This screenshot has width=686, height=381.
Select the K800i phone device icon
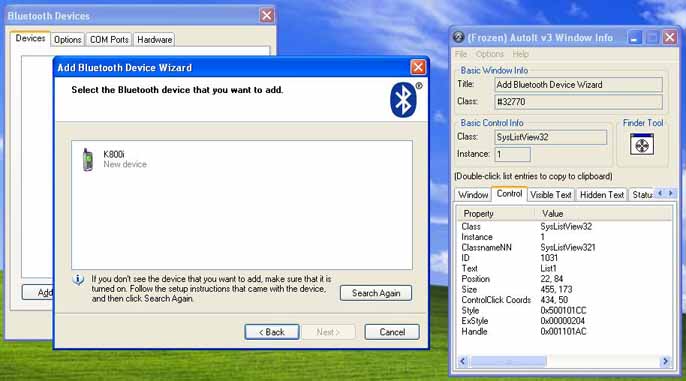click(x=88, y=159)
